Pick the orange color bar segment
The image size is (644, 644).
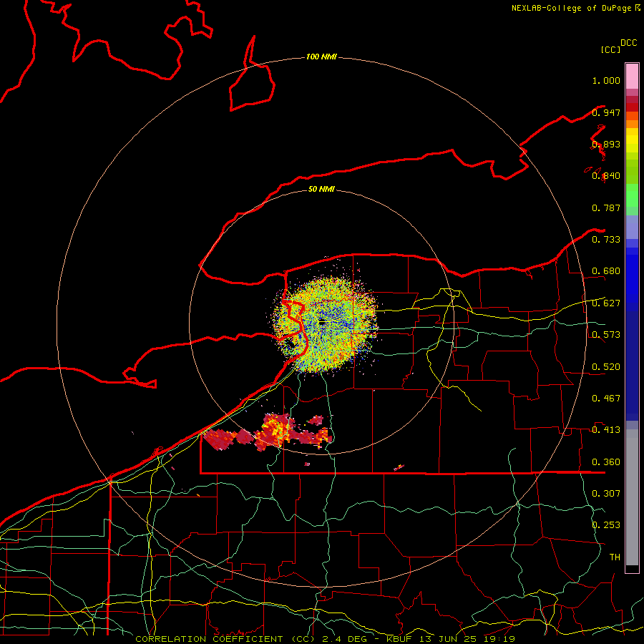point(632,123)
